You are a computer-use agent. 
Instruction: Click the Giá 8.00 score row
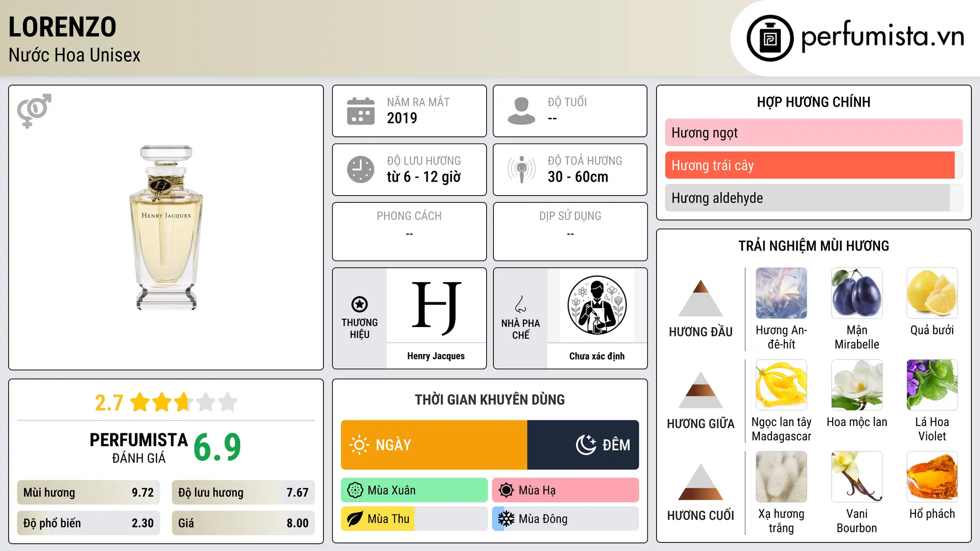coord(243,523)
